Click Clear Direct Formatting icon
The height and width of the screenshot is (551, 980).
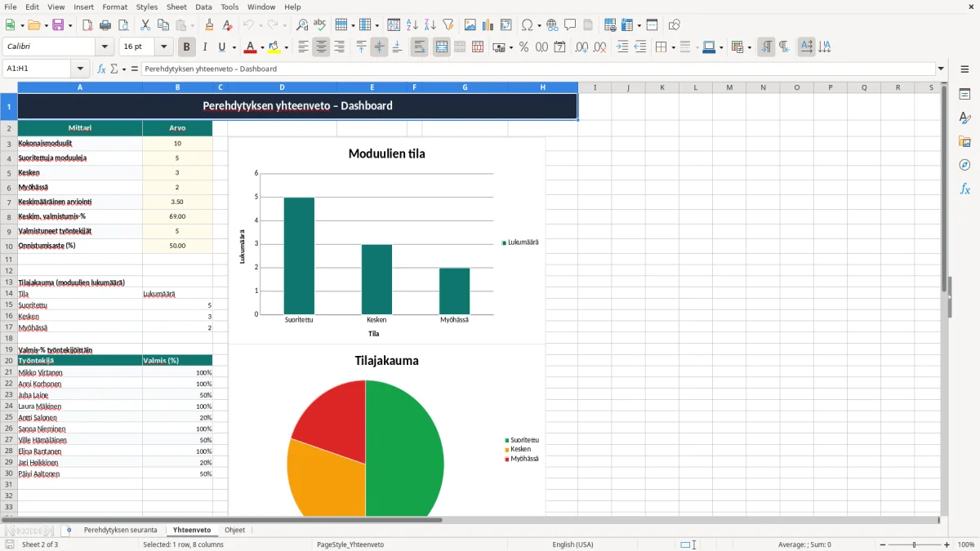(x=228, y=25)
